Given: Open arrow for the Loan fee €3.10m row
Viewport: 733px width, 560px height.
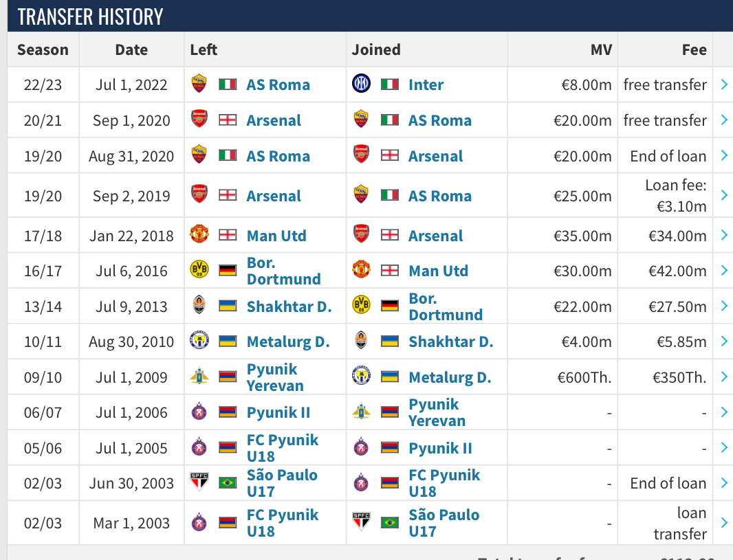Looking at the screenshot, I should click(724, 194).
